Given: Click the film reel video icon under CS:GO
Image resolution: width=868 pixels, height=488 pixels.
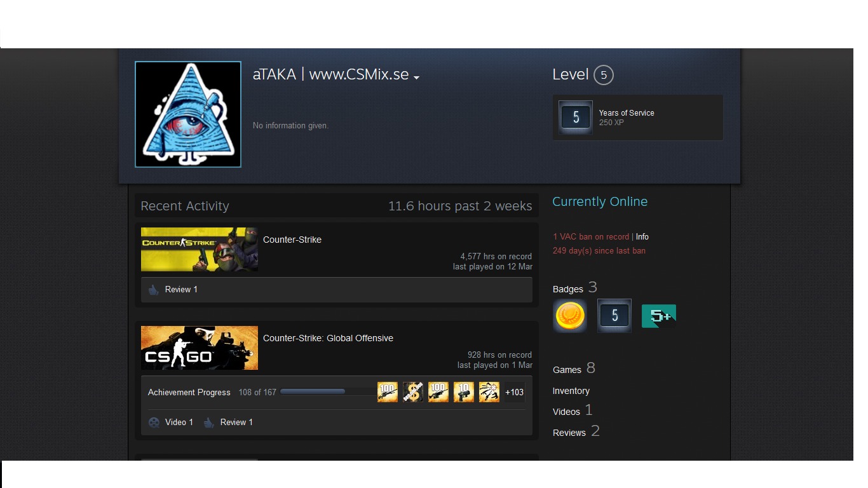Looking at the screenshot, I should (x=154, y=423).
